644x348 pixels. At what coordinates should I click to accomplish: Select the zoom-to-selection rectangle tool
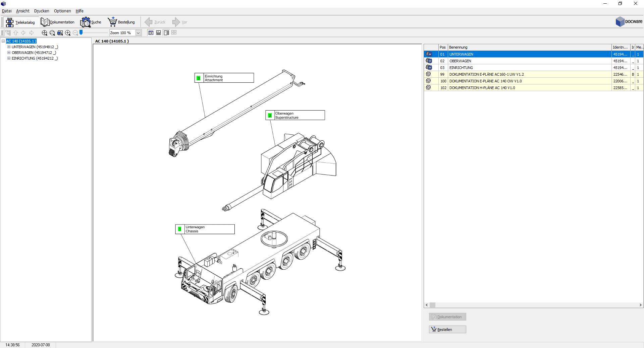(52, 32)
